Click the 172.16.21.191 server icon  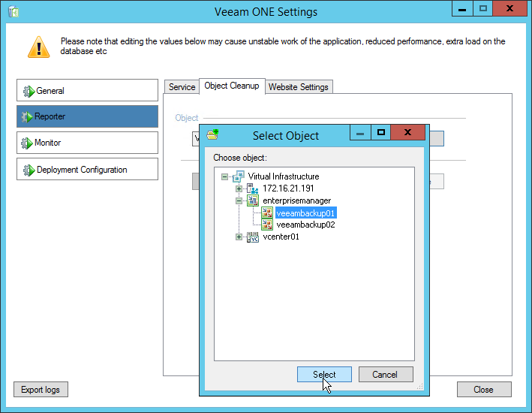coord(252,188)
